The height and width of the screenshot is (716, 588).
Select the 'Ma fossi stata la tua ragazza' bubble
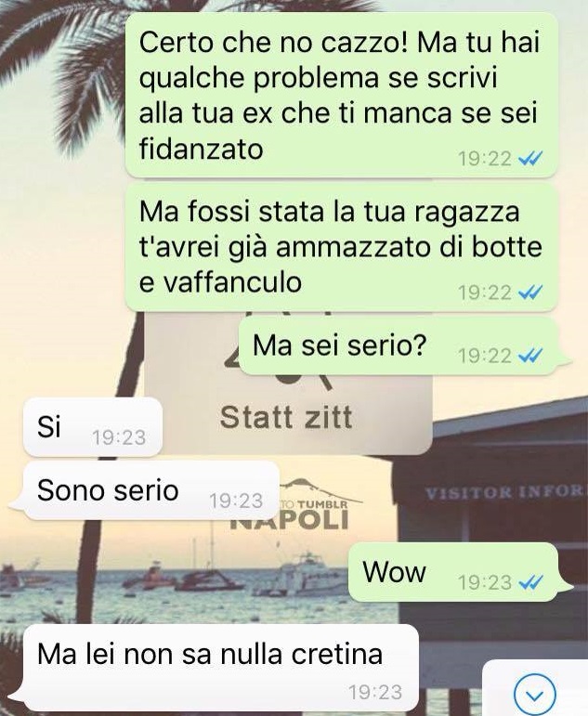coord(341,247)
